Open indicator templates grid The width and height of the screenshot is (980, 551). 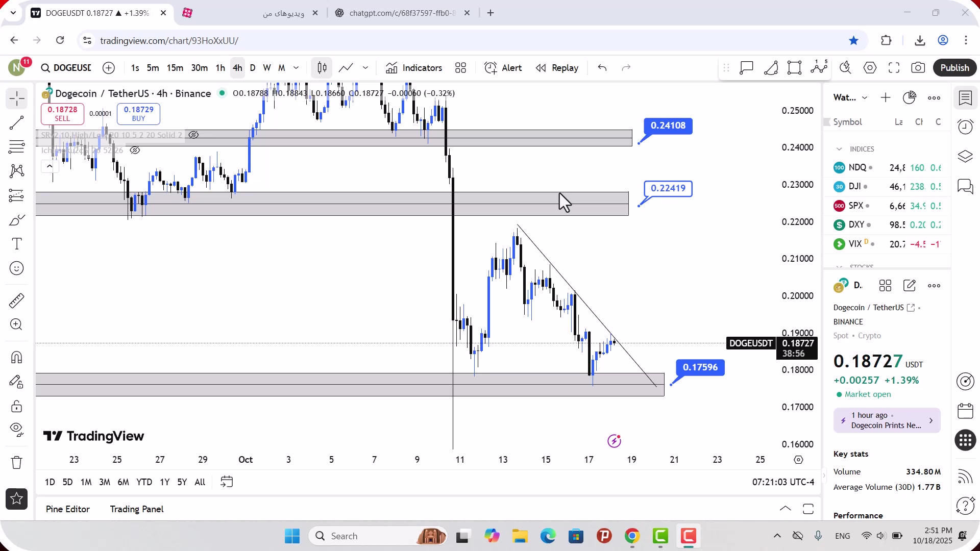coord(461,68)
